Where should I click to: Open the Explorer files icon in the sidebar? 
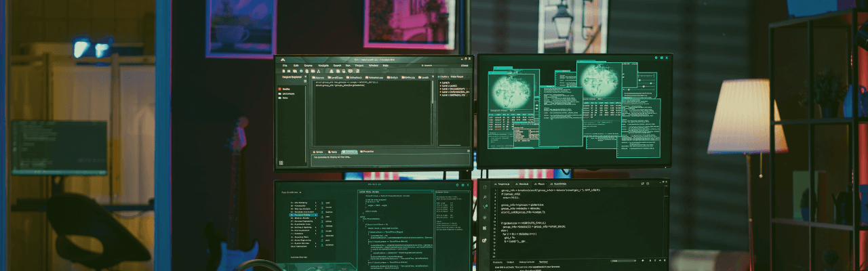[x=484, y=187]
